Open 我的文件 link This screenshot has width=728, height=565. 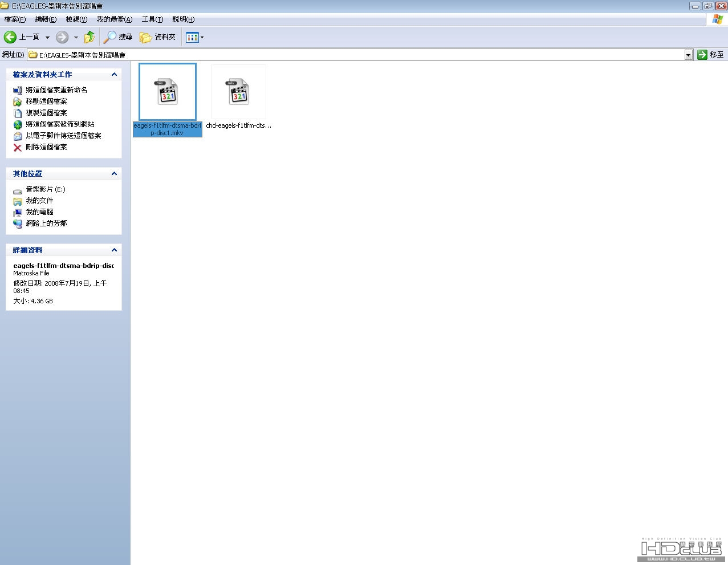pos(39,201)
